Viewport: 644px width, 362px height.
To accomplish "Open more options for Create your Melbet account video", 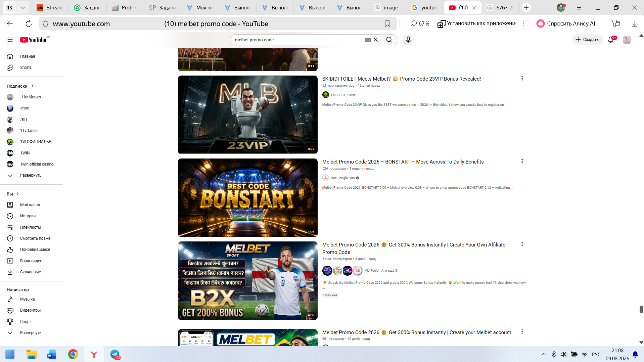I will click(x=522, y=331).
